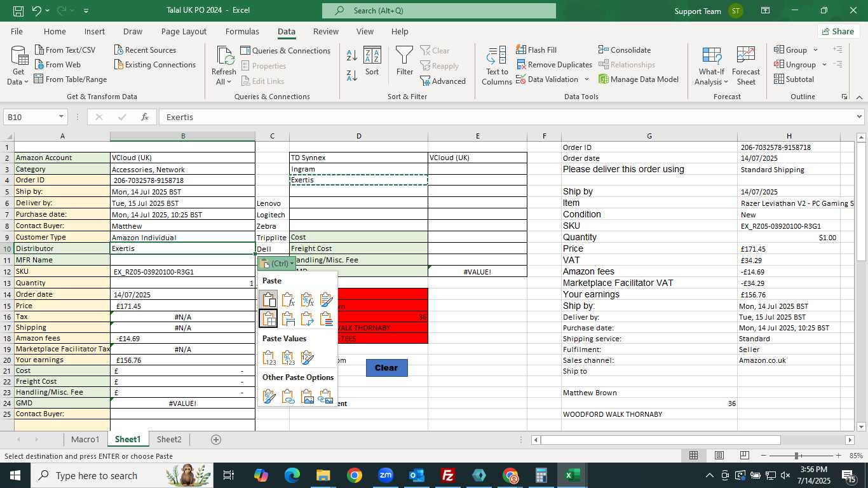The width and height of the screenshot is (868, 488).
Task: Click Queries & Connections
Action: [x=285, y=51]
